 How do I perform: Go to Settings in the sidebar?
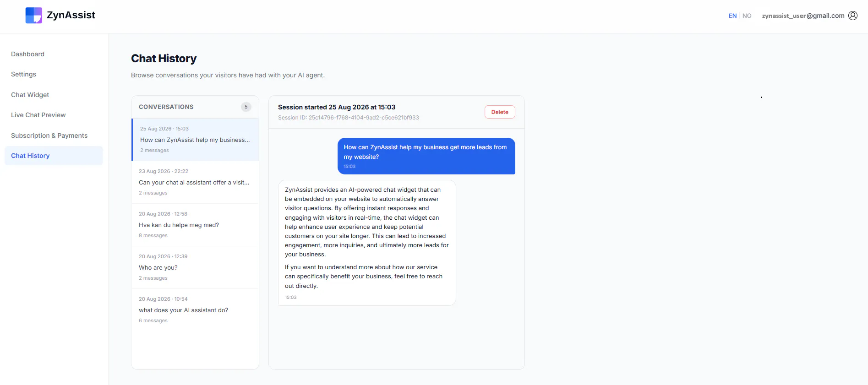(x=23, y=74)
